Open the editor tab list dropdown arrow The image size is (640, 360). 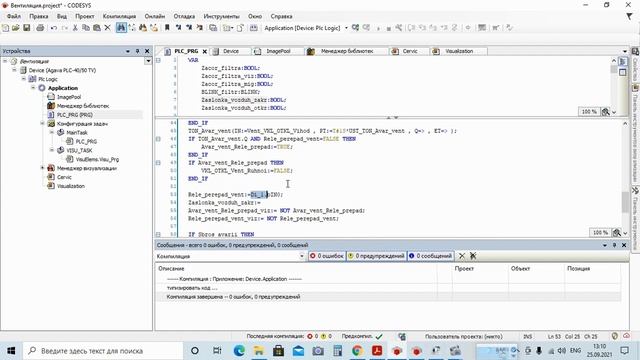click(625, 51)
